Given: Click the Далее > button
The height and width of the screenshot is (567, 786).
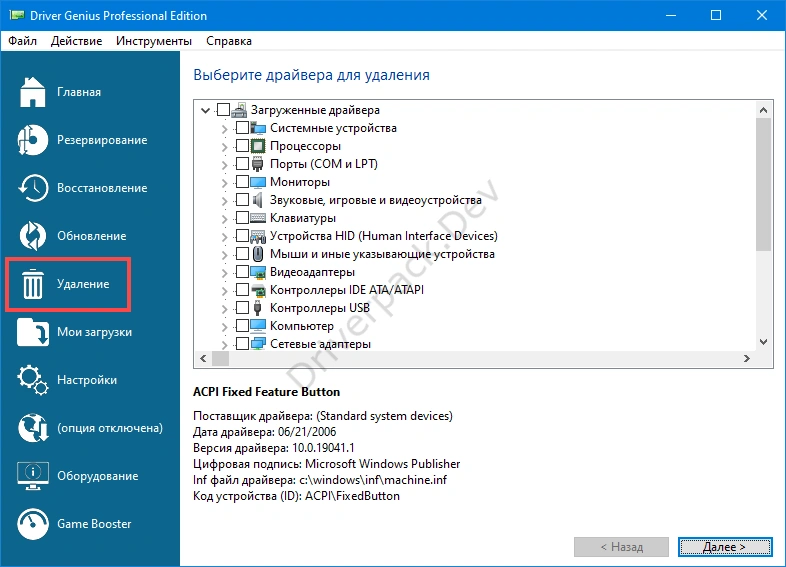Looking at the screenshot, I should 725,547.
